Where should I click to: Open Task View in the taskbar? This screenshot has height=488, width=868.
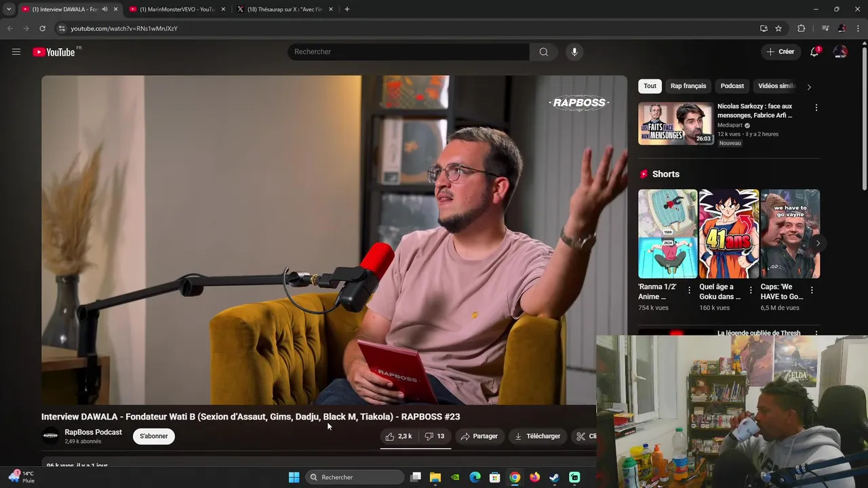(x=416, y=477)
